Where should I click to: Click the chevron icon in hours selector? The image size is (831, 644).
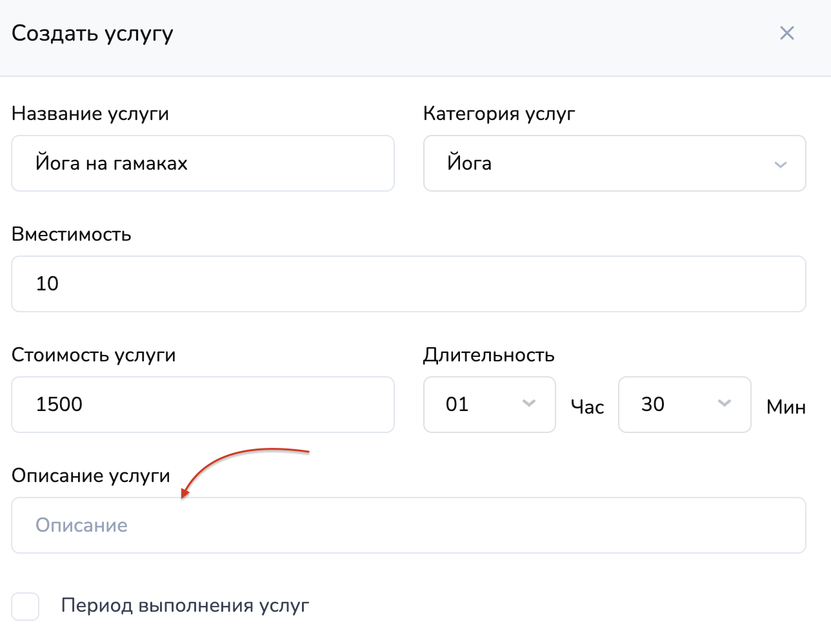(528, 404)
